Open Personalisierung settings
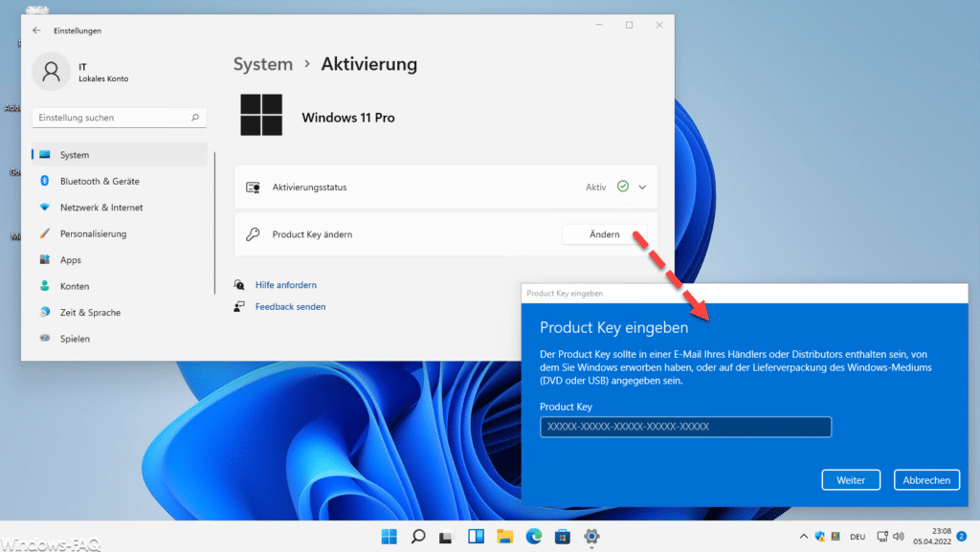This screenshot has width=980, height=552. (x=119, y=233)
